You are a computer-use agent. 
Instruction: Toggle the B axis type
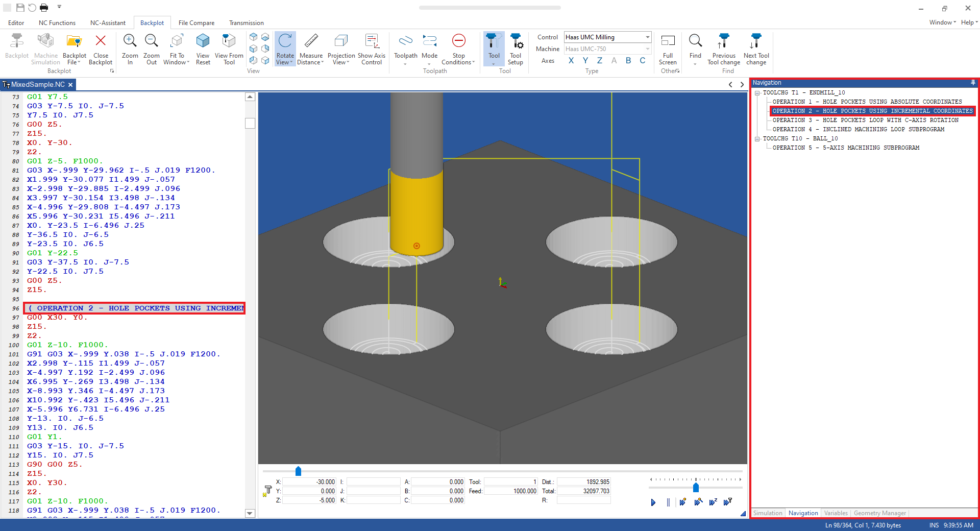click(x=628, y=61)
